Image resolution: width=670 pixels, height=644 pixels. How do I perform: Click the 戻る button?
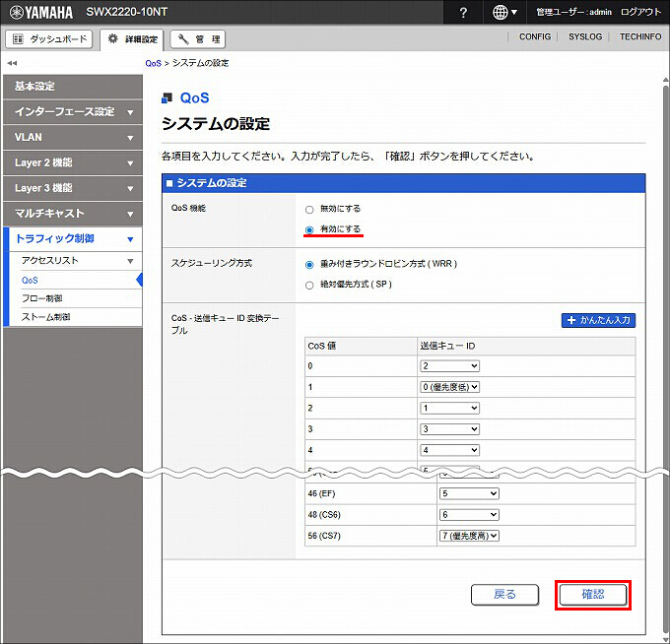(504, 595)
